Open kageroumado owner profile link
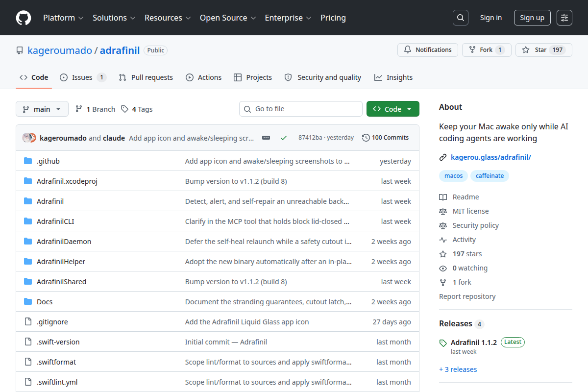588x392 pixels. click(x=60, y=50)
